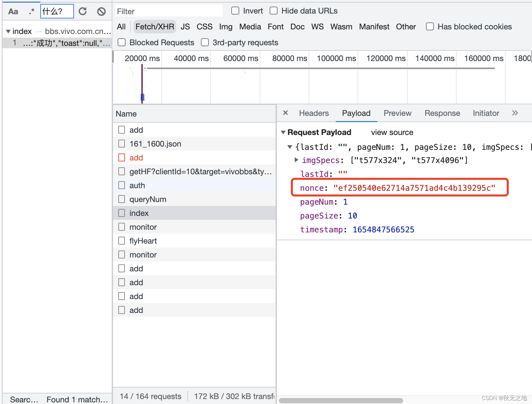Select the Media filter type
532x404 pixels.
[250, 27]
